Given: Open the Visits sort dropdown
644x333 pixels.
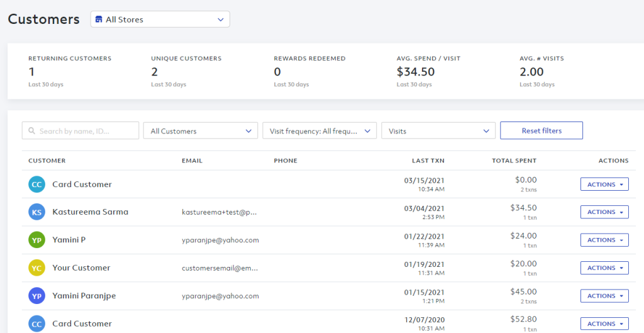Looking at the screenshot, I should (438, 131).
